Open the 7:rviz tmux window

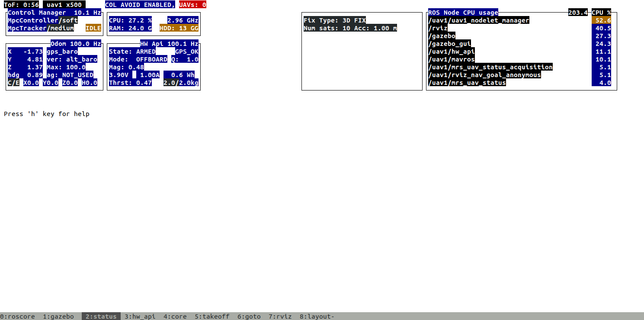280,317
